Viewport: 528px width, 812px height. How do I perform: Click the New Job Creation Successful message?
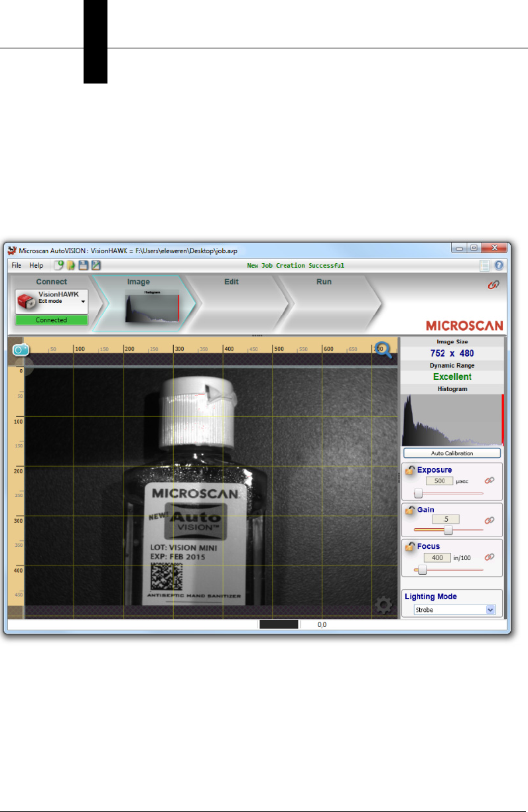pos(295,266)
